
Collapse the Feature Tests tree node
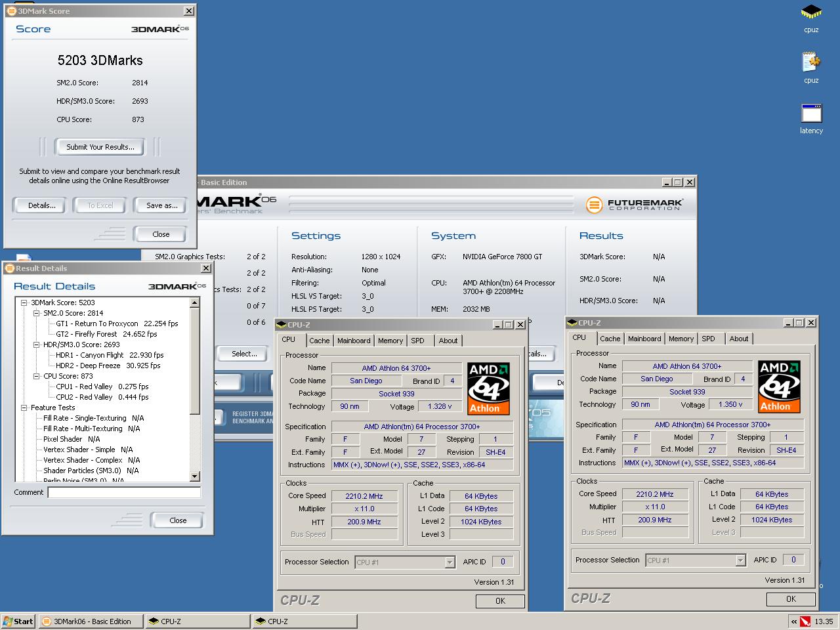[x=24, y=408]
